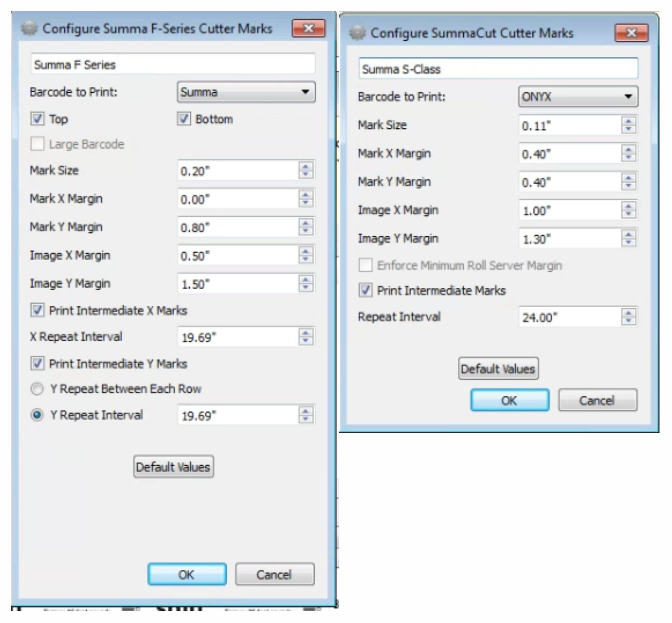This screenshot has width=672, height=623.
Task: Select Y Repeat Between Each Row radio
Action: (37, 389)
